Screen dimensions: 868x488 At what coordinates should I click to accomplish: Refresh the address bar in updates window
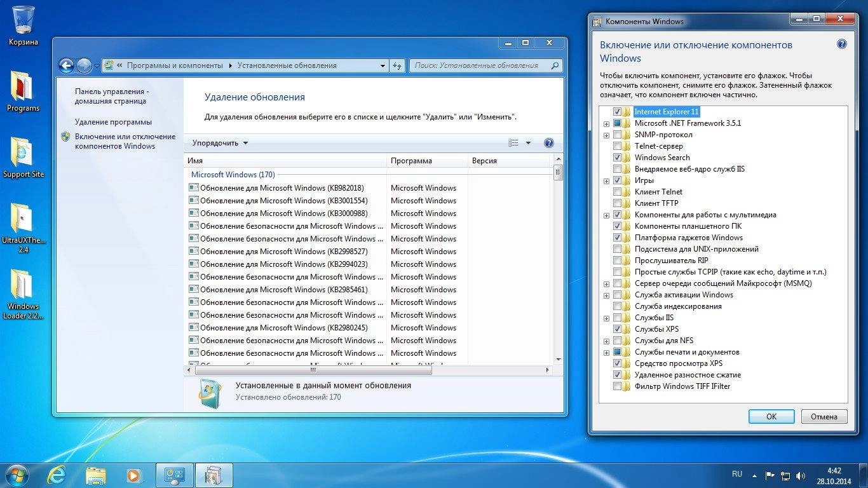398,65
